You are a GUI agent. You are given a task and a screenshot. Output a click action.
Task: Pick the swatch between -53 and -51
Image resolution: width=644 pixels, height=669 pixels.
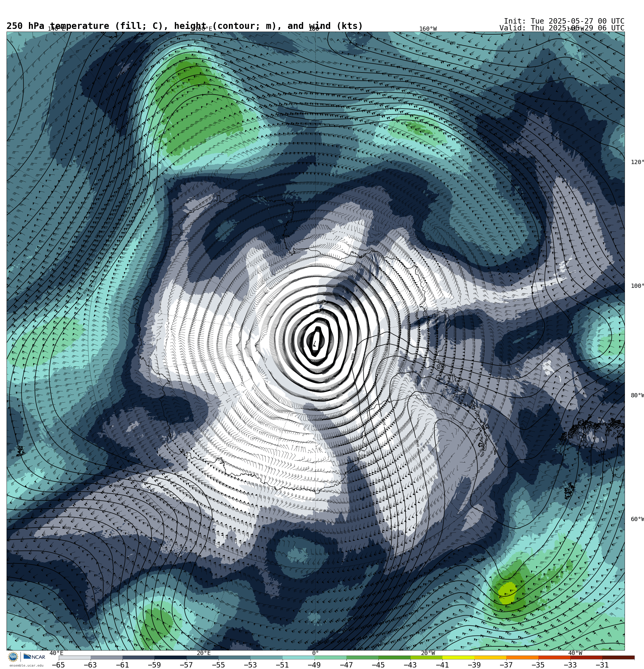tap(267, 657)
